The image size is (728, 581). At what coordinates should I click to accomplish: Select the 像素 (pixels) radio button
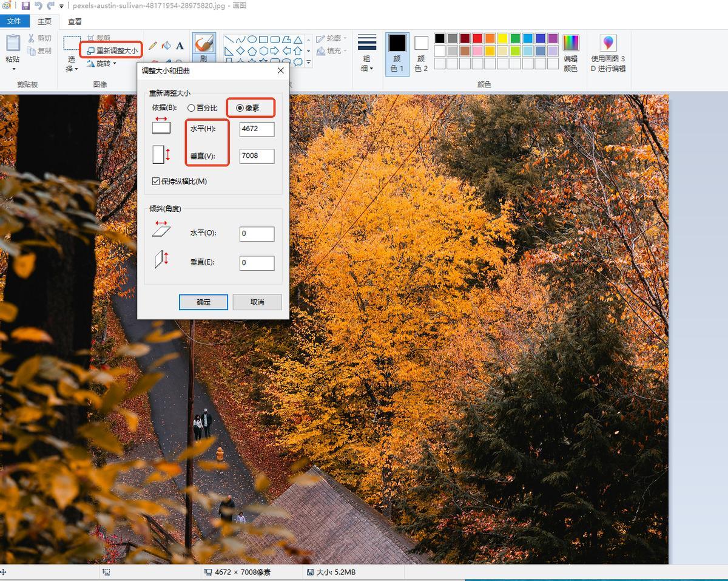pos(240,108)
